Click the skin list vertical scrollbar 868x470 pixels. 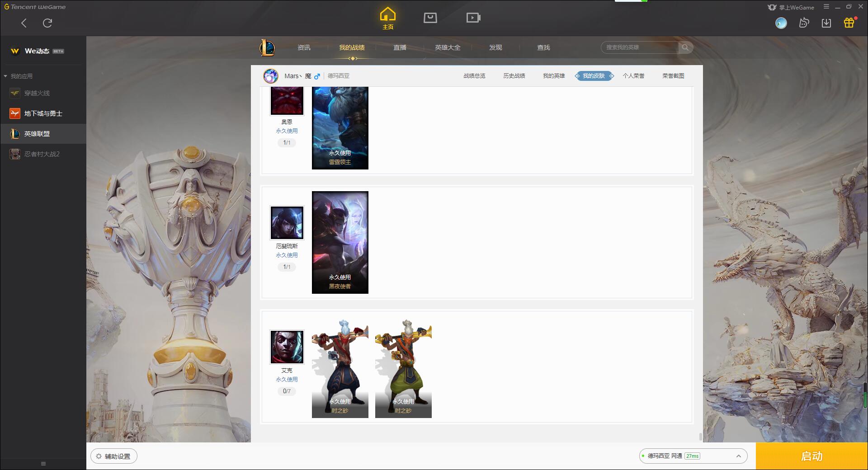tap(700, 437)
